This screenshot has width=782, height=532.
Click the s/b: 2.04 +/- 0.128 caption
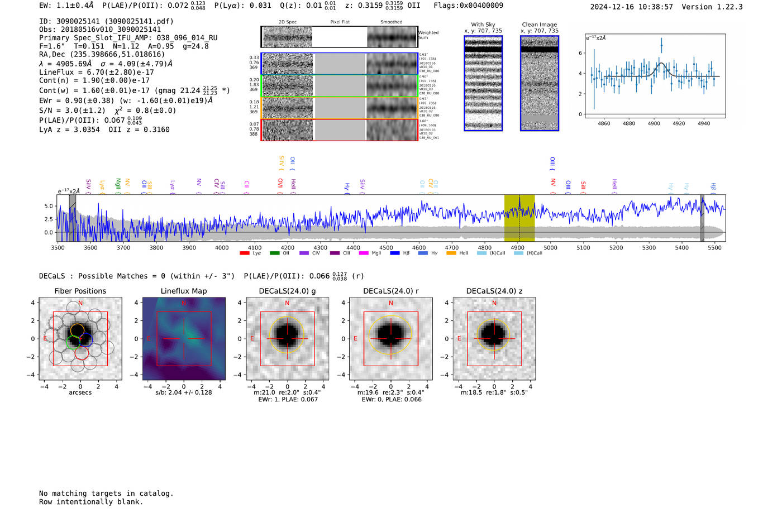click(184, 392)
